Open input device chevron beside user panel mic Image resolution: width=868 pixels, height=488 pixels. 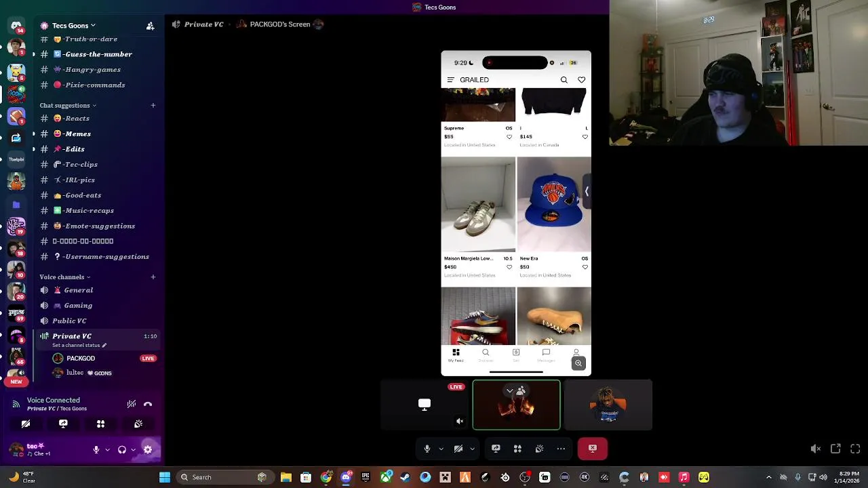[x=107, y=449]
